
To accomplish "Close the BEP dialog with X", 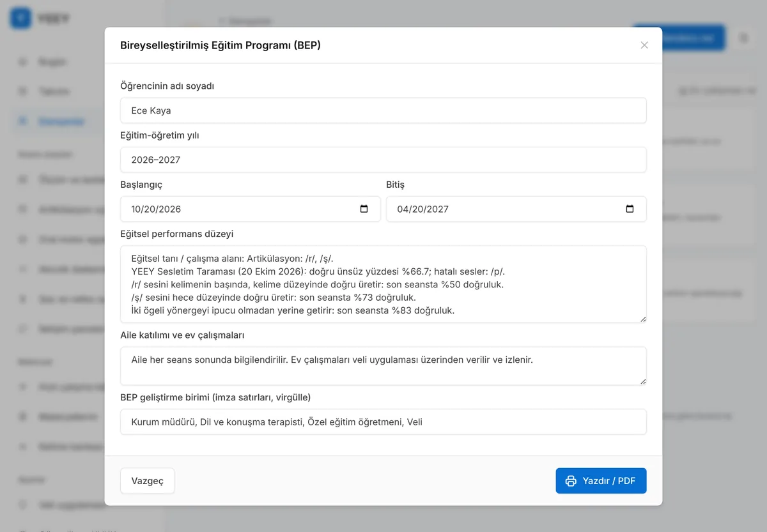I will pos(644,45).
